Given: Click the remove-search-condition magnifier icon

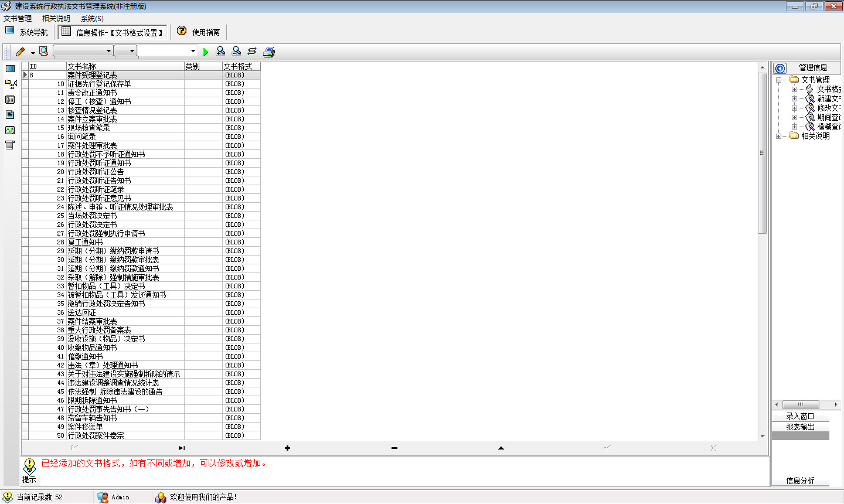Looking at the screenshot, I should (x=236, y=52).
